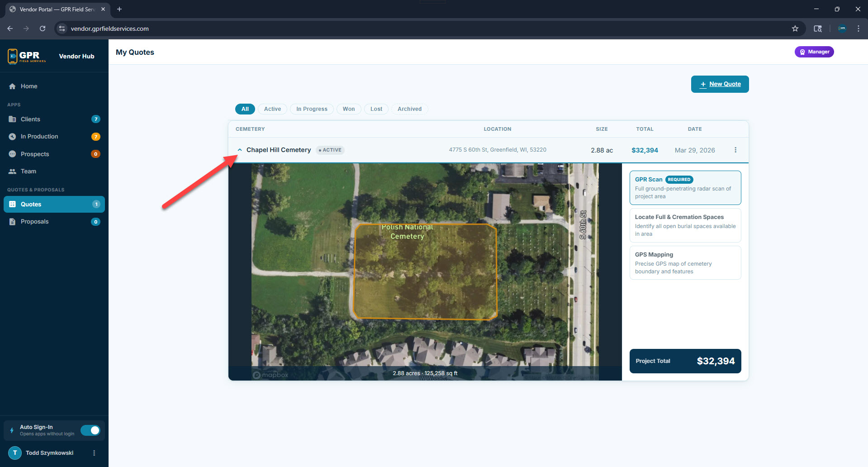
Task: Click the cemetery satellite map preview
Action: tap(425, 272)
